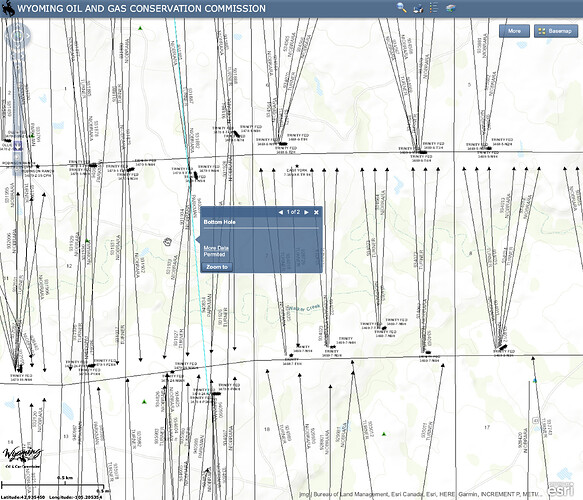Click the EAST YORK well star marker
The height and width of the screenshot is (500, 583).
pyautogui.click(x=297, y=166)
